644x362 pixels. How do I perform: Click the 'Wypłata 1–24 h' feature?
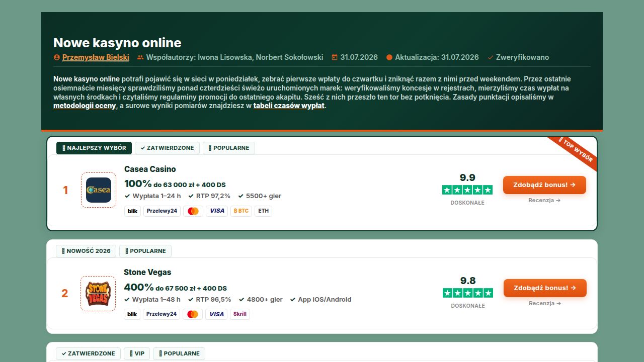[x=153, y=196]
